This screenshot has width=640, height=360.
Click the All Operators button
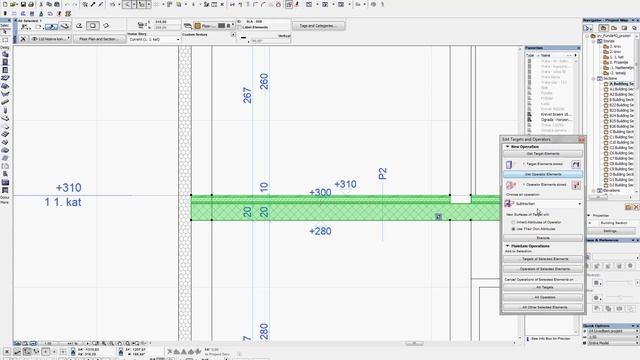tap(543, 297)
